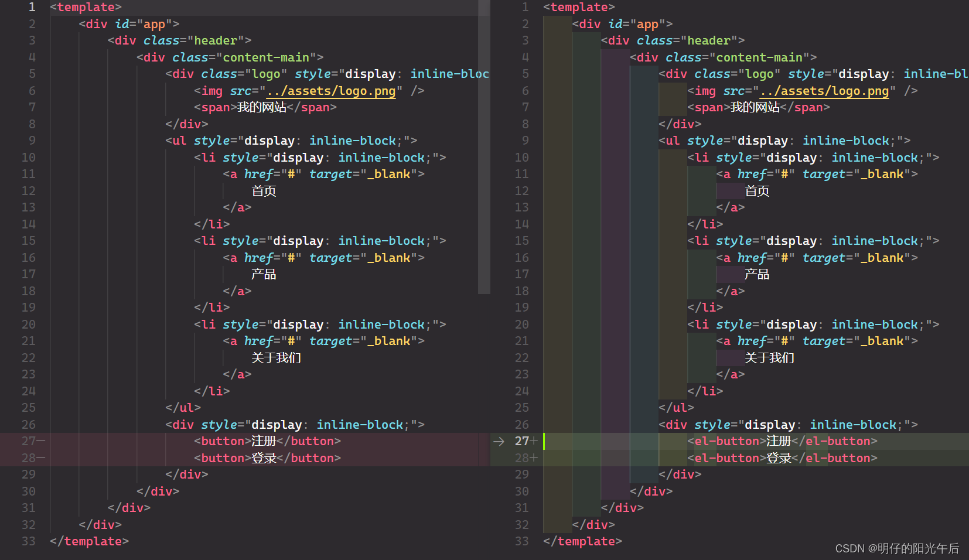Click the </ul> closing tag in left pane
The image size is (969, 560).
point(183,408)
